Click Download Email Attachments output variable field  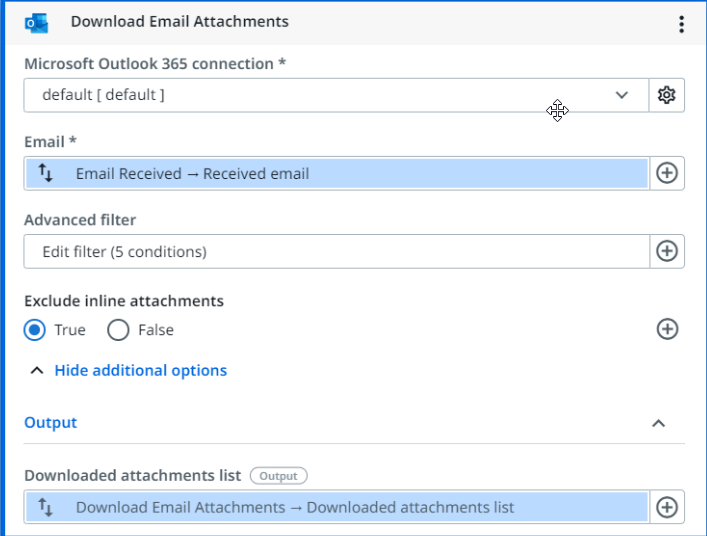[337, 507]
